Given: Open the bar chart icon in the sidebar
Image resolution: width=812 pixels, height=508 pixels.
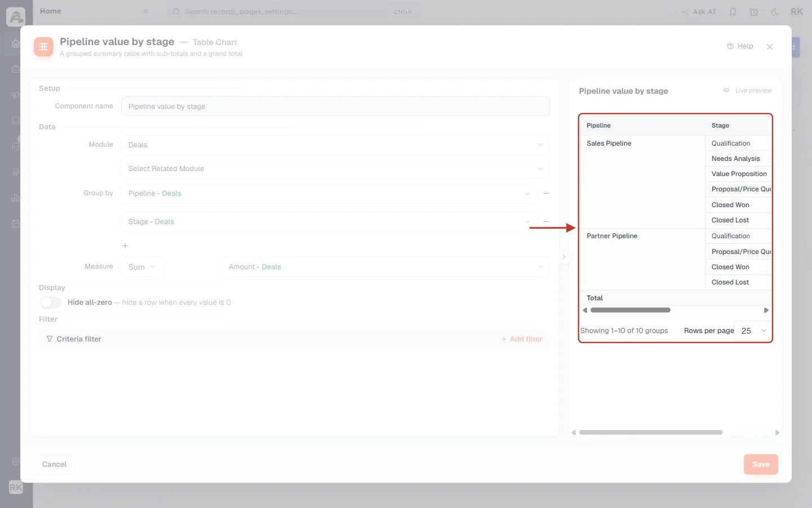Looking at the screenshot, I should pos(16,198).
